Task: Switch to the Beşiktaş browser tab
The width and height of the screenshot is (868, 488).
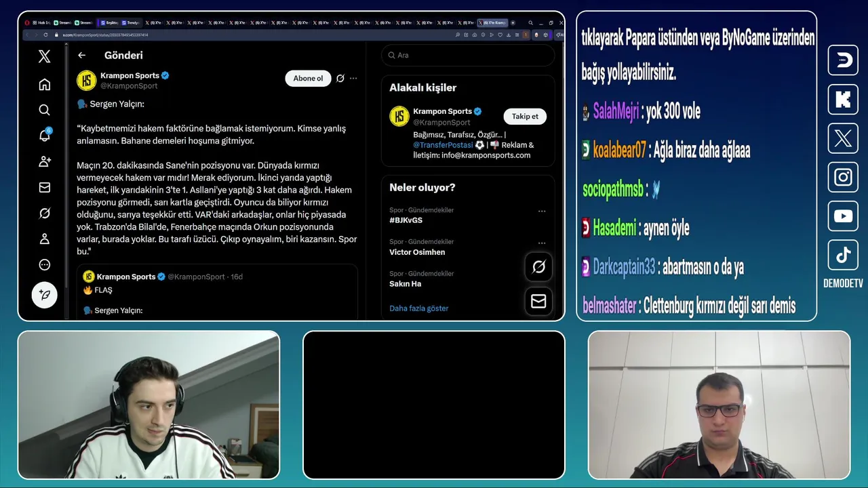Action: click(108, 22)
